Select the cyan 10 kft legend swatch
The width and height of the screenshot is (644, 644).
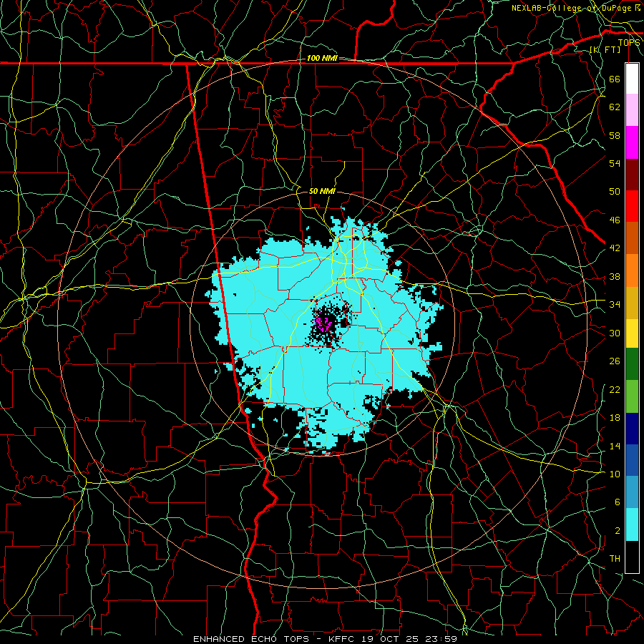(x=632, y=525)
